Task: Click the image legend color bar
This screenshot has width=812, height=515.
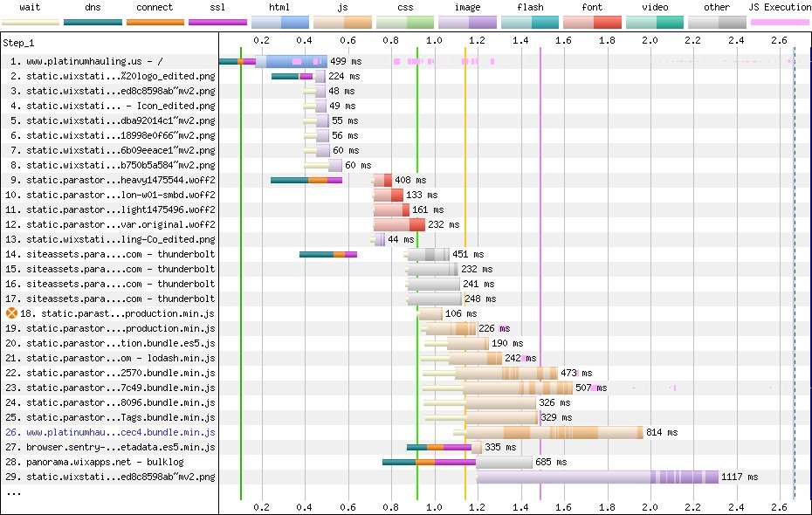Action: pyautogui.click(x=467, y=21)
